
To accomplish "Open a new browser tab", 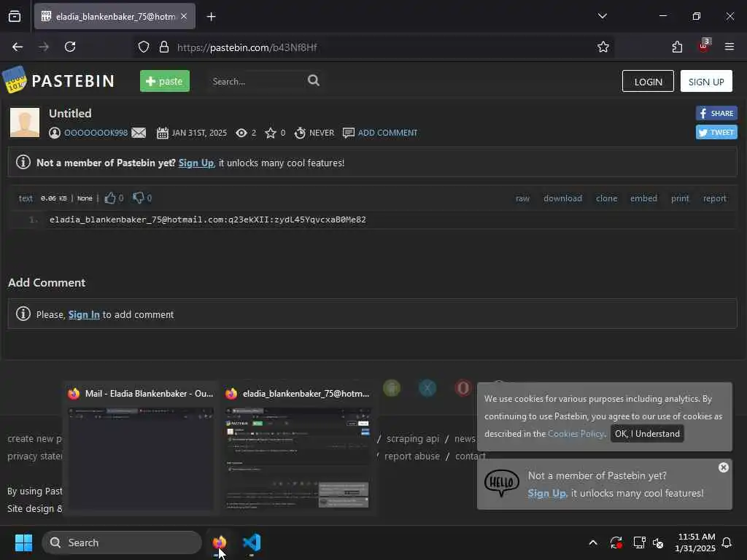I will click(x=211, y=17).
